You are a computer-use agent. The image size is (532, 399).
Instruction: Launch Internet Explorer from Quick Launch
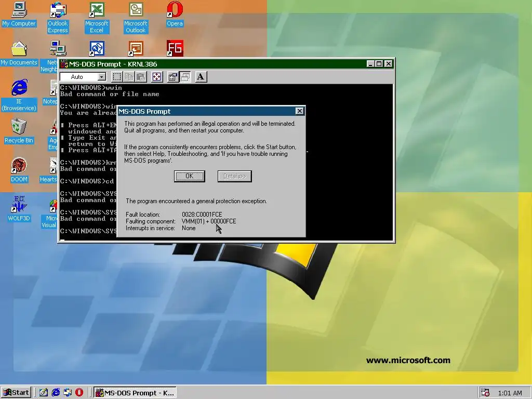pos(56,393)
